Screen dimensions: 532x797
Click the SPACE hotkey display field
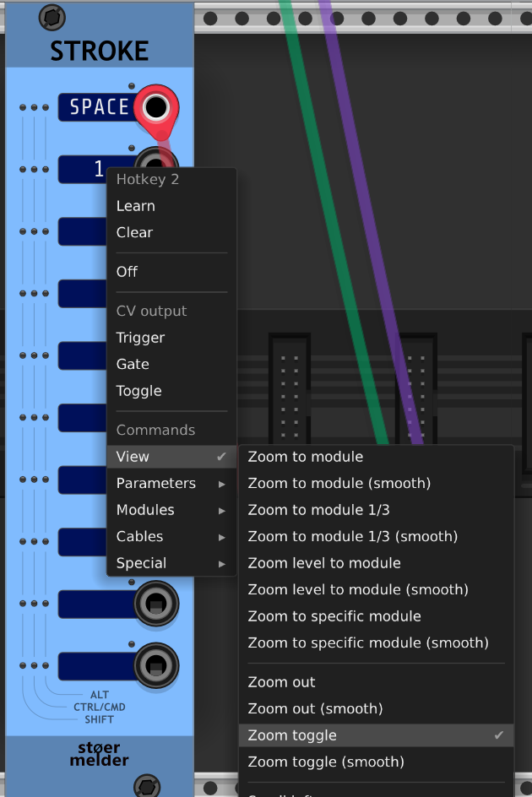click(98, 107)
